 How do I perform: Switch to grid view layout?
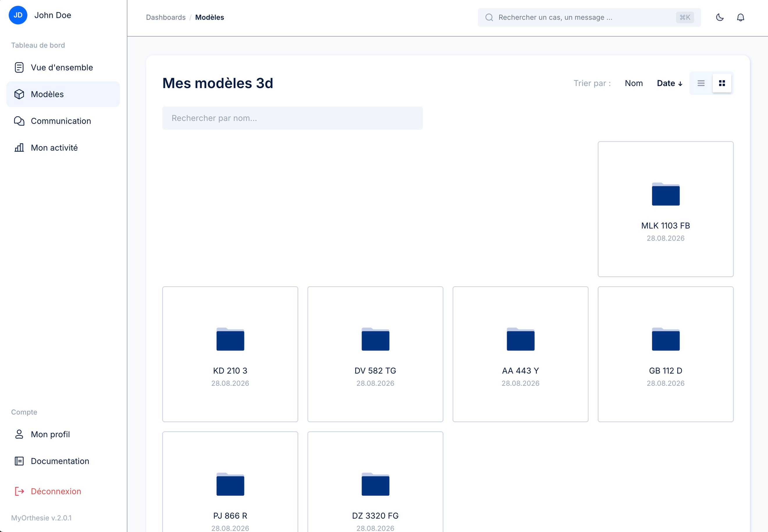coord(722,83)
